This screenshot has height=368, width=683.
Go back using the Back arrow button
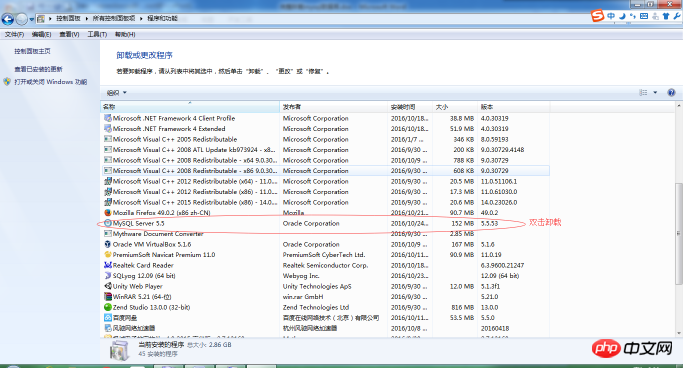tap(8, 19)
